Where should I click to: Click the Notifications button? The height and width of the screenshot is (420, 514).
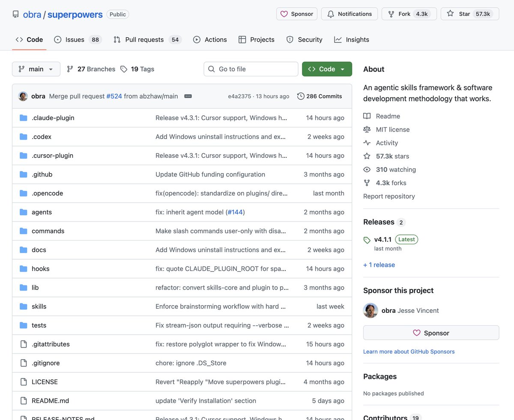point(350,14)
